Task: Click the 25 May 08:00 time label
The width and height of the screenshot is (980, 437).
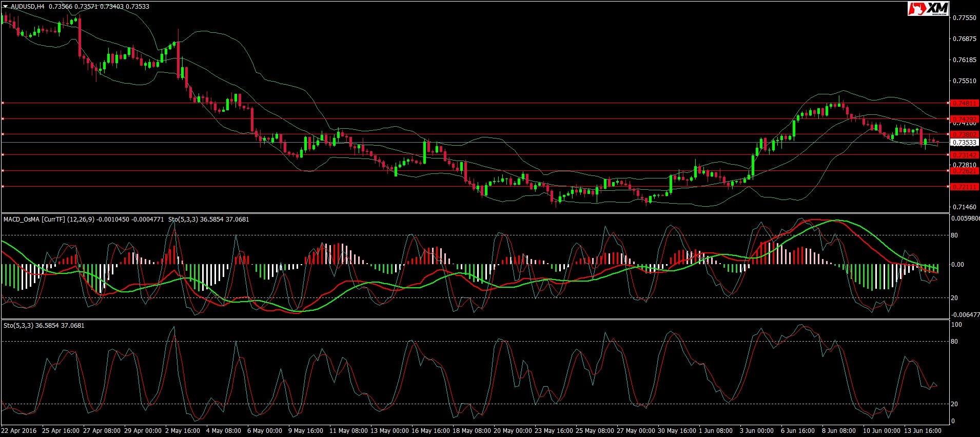Action: click(594, 431)
